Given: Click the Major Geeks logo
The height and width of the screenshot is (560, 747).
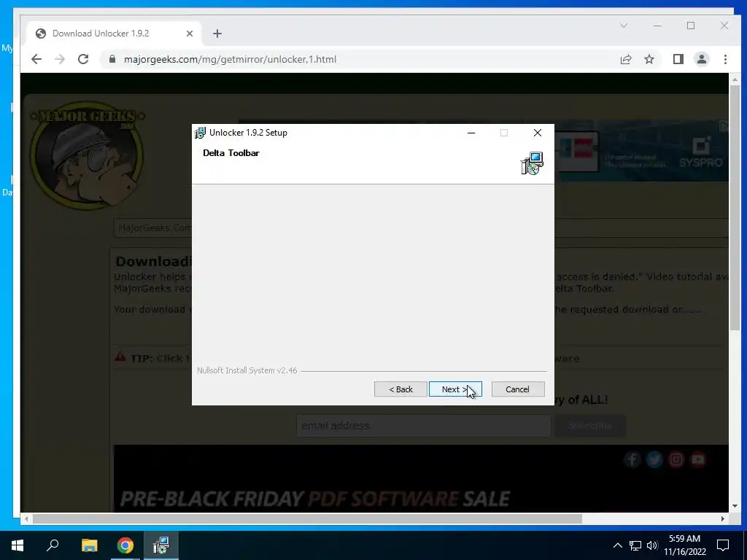Looking at the screenshot, I should pyautogui.click(x=86, y=155).
